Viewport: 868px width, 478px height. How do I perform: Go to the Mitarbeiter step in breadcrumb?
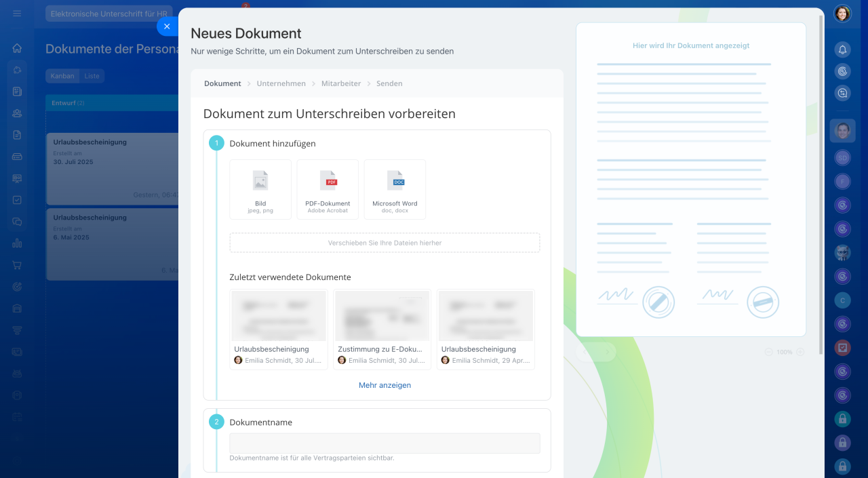coord(341,83)
